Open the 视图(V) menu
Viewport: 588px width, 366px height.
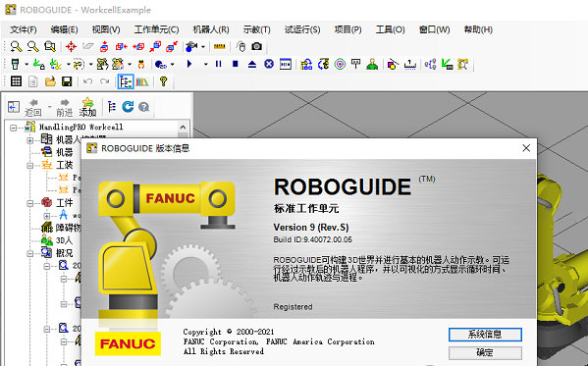[106, 29]
